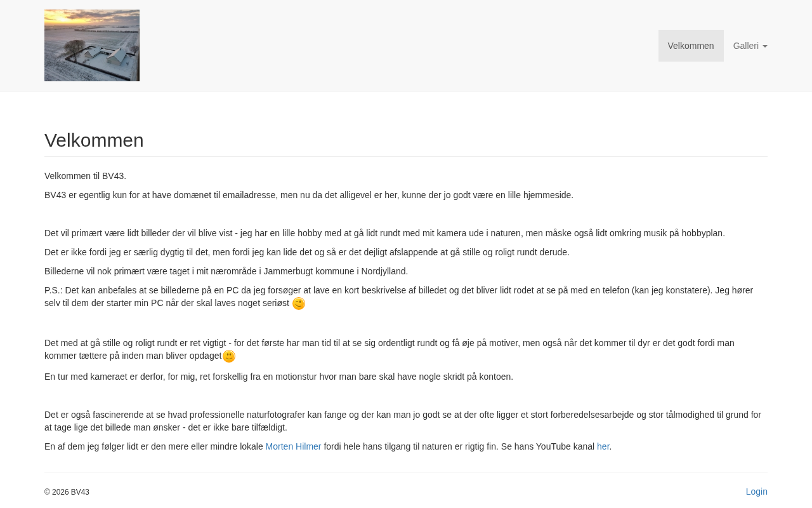
Task: Click the line starting "Det er ikke fordi"
Action: (x=306, y=252)
